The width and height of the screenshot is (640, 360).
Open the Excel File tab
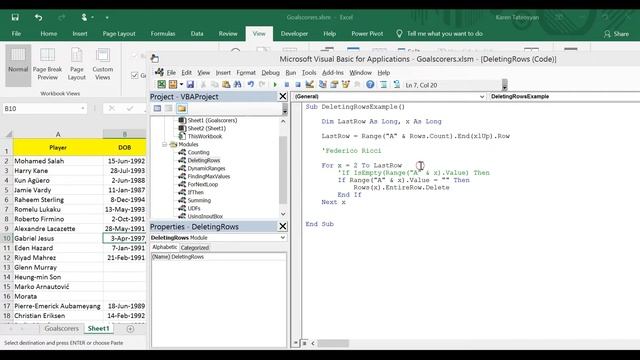16,33
